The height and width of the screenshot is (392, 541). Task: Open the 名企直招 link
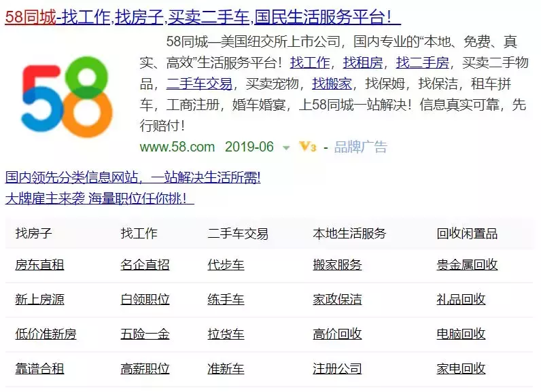click(145, 265)
